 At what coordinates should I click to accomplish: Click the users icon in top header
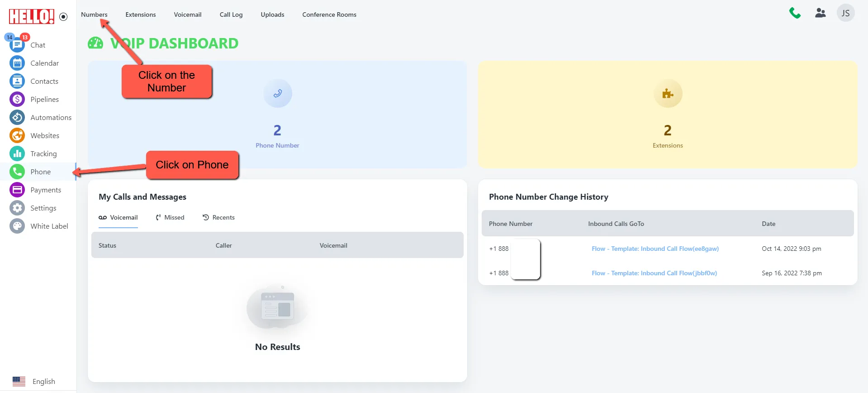pyautogui.click(x=821, y=13)
